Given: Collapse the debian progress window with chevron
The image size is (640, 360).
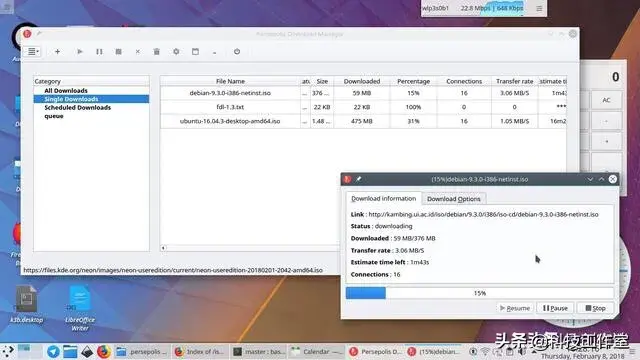Looking at the screenshot, I should click(x=590, y=179).
